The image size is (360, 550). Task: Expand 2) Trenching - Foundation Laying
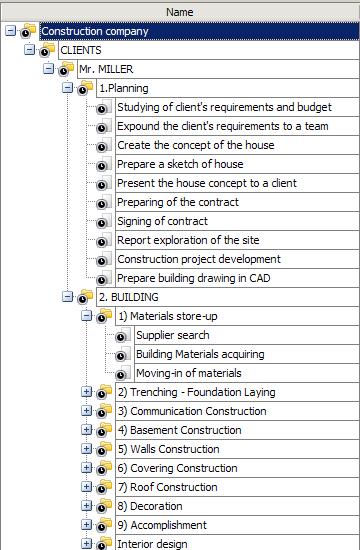86,391
